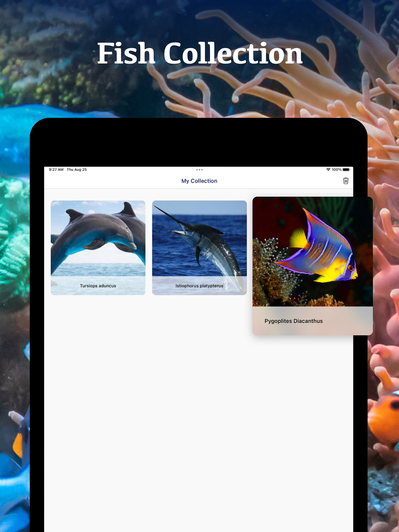Tap the three-dot multitasking indicator
The height and width of the screenshot is (532, 399).
point(199,170)
